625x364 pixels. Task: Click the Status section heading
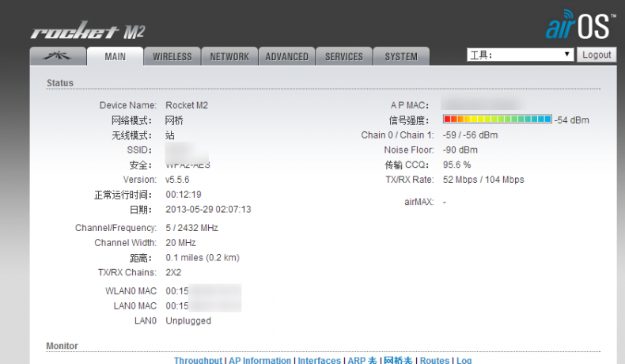tap(60, 83)
